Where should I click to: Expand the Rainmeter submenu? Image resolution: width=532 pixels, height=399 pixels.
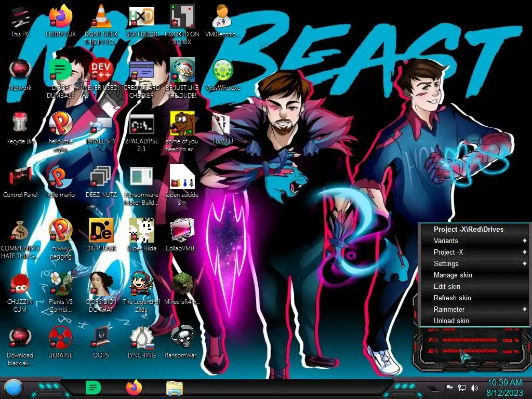[475, 309]
